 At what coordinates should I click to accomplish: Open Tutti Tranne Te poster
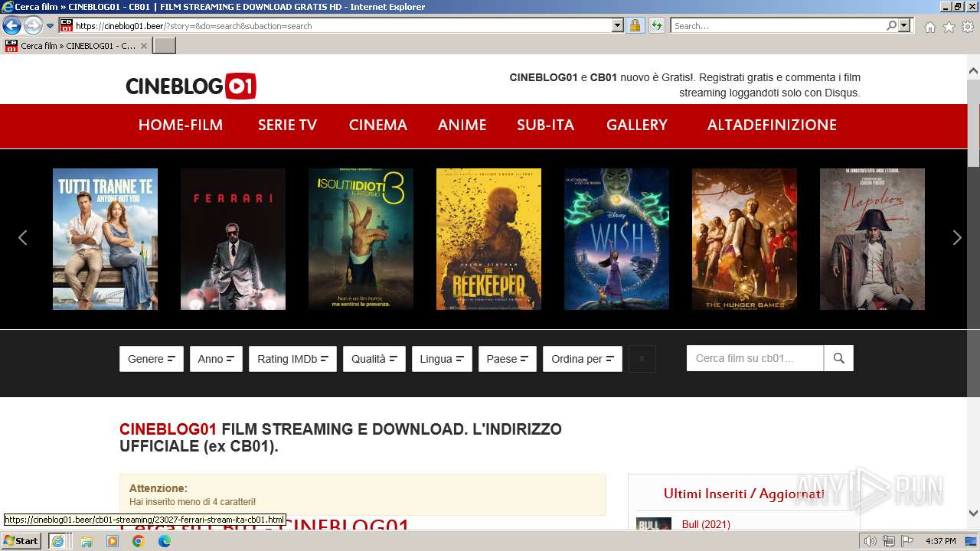(x=105, y=239)
